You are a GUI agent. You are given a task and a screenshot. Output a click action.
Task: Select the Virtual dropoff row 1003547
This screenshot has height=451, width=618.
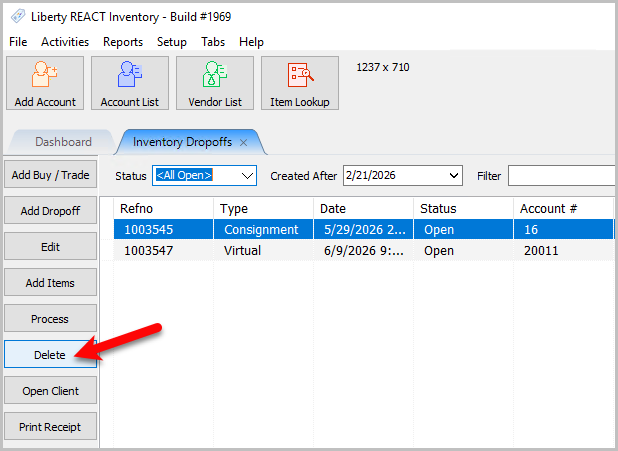click(x=363, y=251)
